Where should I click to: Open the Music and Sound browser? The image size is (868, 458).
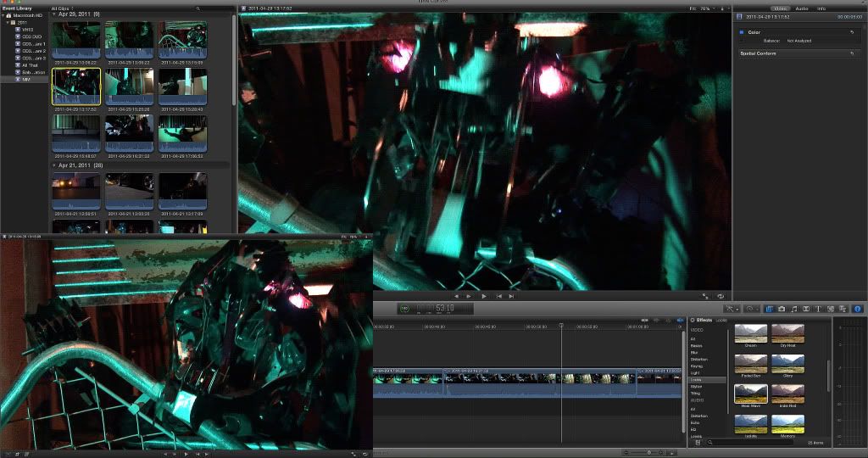click(793, 309)
